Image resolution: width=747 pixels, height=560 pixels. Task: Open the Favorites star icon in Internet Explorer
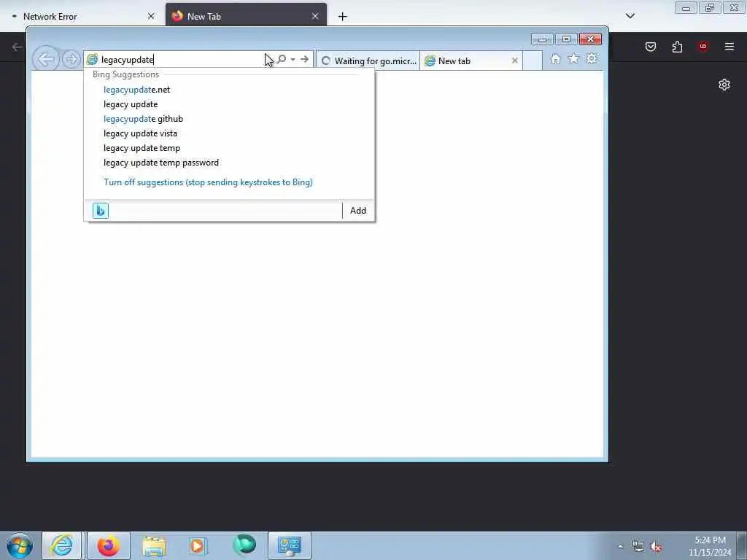[573, 58]
